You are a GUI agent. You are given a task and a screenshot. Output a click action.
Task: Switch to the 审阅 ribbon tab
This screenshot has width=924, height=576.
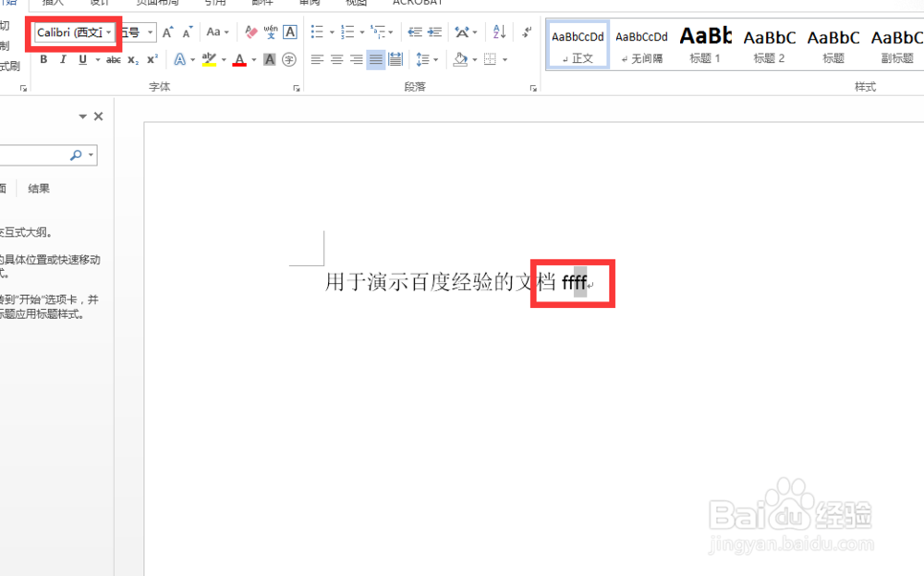308,3
